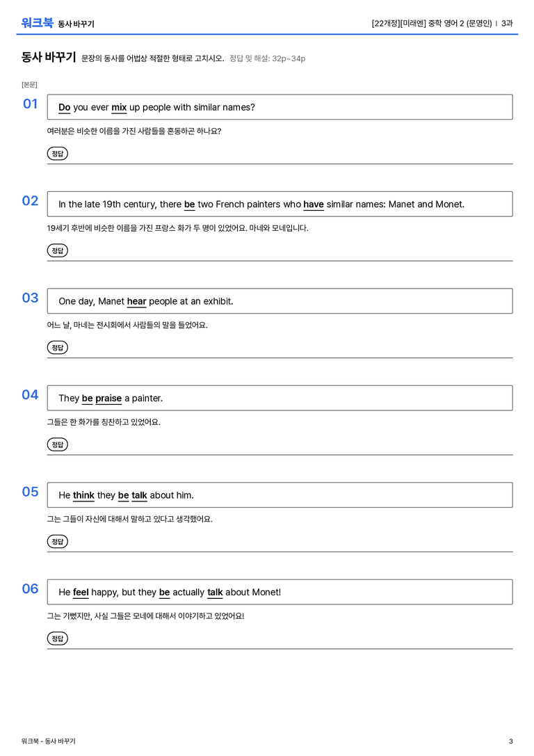Click the sentence box 'They be praise a painter'
The height and width of the screenshot is (756, 534).
click(x=280, y=399)
